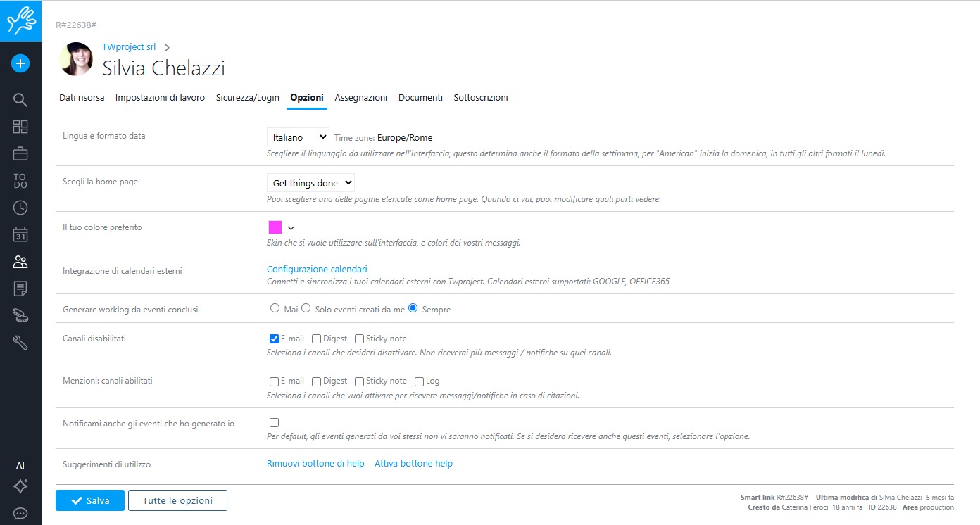This screenshot has height=525, width=980.
Task: Switch to the Assegnazioni tab
Action: tap(360, 98)
